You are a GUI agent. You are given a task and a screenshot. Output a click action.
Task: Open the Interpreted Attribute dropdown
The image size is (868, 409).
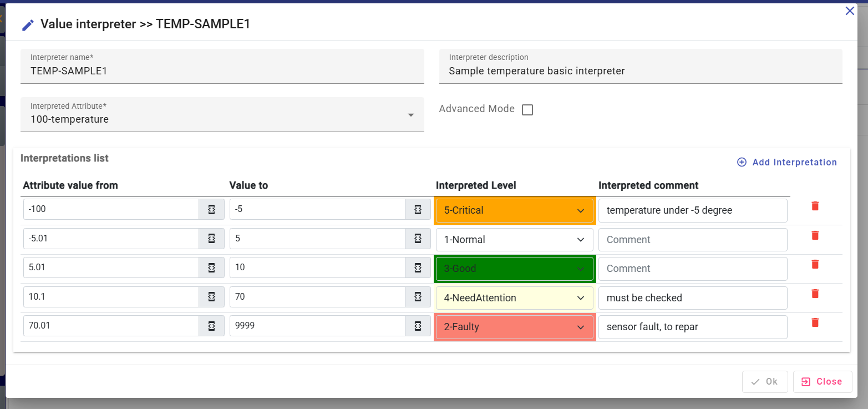click(411, 115)
